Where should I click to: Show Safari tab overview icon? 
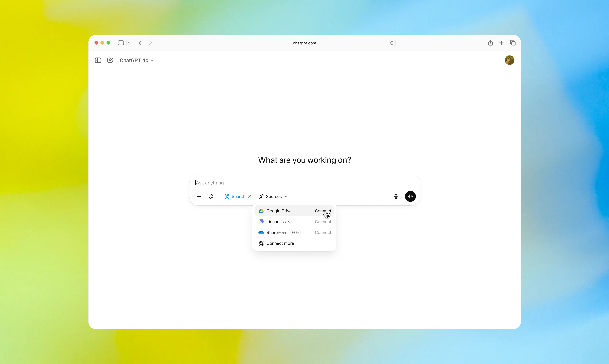[x=513, y=43]
